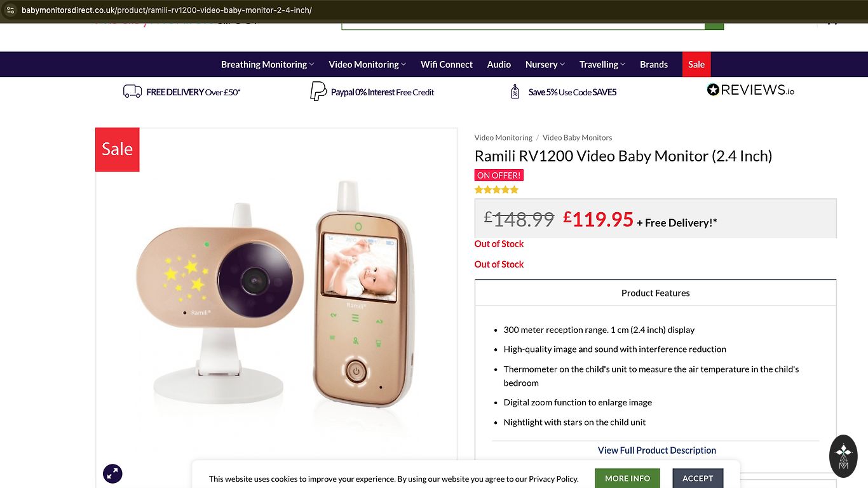This screenshot has height=488, width=868.
Task: Click the MORE INFO cookie button
Action: click(627, 478)
